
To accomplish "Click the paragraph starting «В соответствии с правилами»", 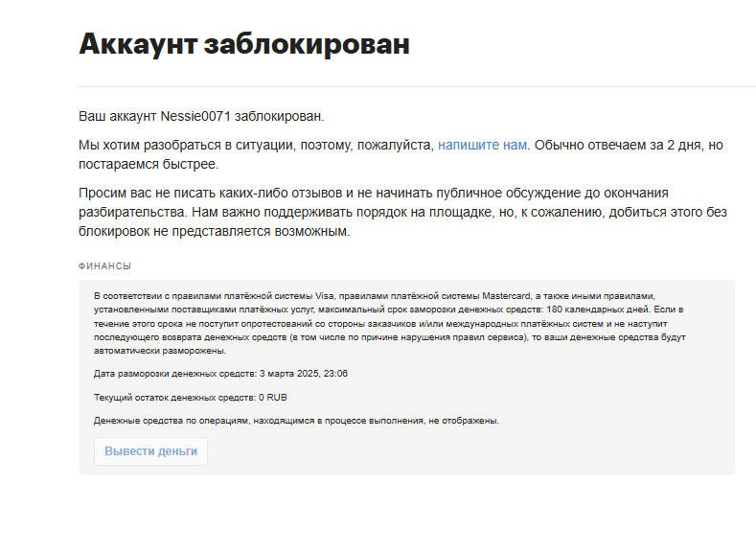I will [390, 323].
